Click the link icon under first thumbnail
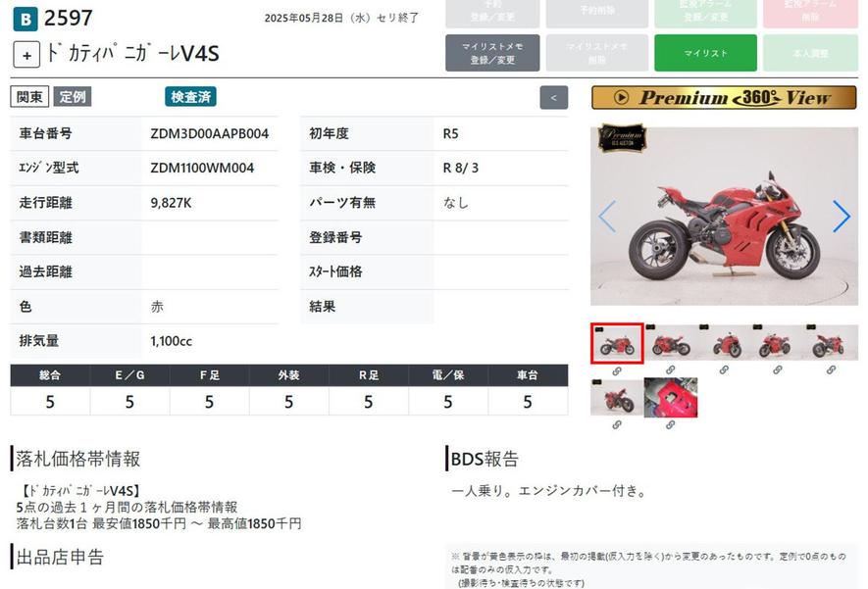The width and height of the screenshot is (868, 589). (x=617, y=371)
